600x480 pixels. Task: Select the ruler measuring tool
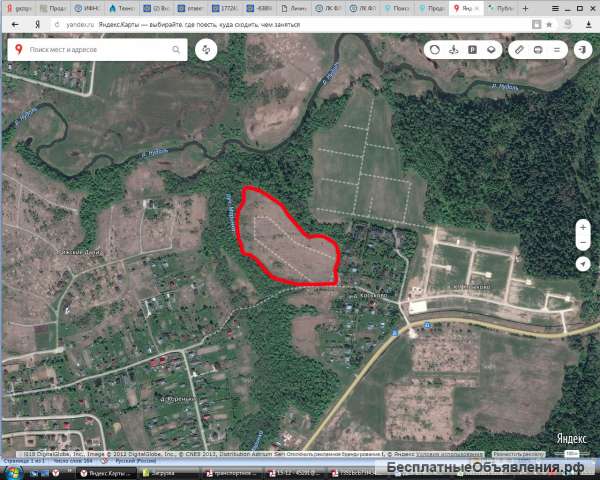pyautogui.click(x=519, y=50)
